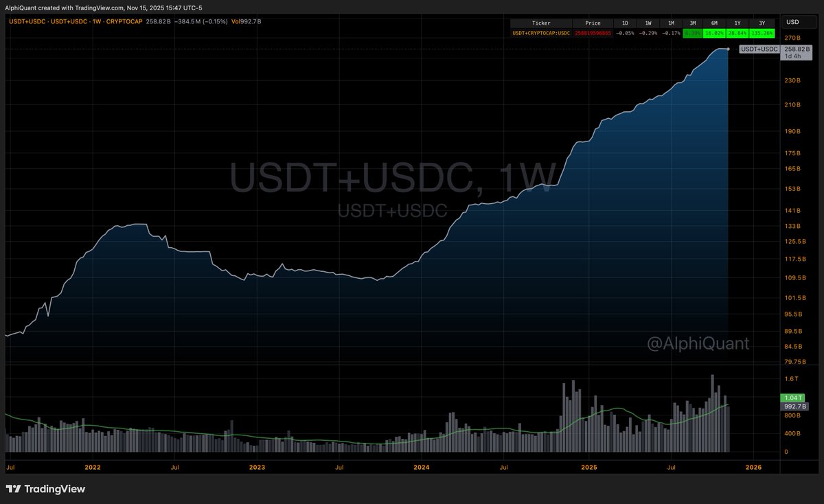Click the 3Y column header

click(762, 23)
